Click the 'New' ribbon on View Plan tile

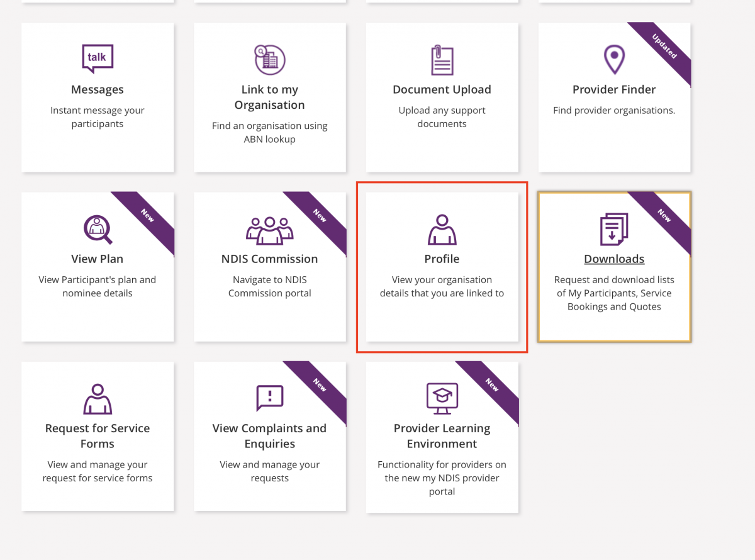[147, 217]
